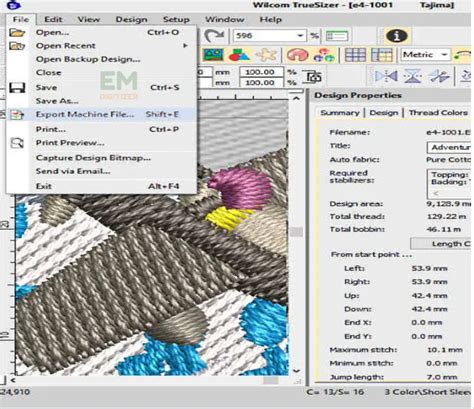
Task: Choose Print... from File menu
Action: [x=101, y=129]
